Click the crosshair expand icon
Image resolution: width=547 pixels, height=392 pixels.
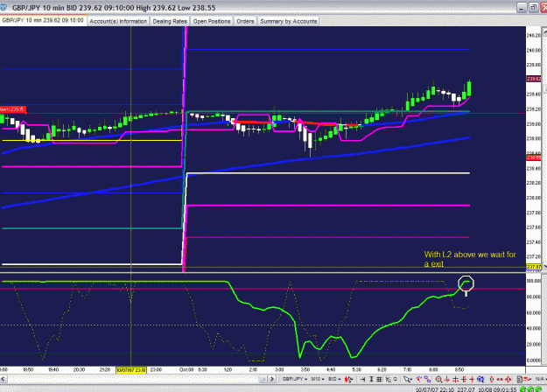[x=456, y=379]
